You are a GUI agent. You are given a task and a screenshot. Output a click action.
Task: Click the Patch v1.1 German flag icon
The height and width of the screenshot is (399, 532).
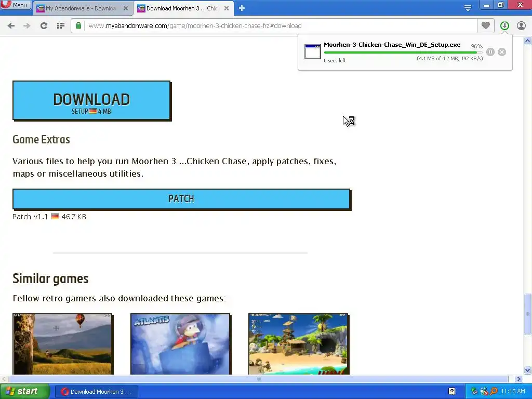pyautogui.click(x=55, y=217)
